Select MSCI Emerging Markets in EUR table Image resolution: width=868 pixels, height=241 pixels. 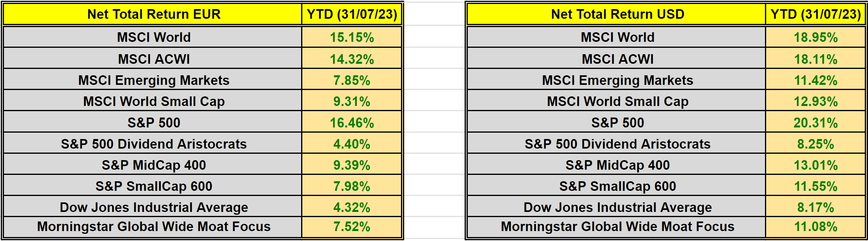(x=154, y=80)
